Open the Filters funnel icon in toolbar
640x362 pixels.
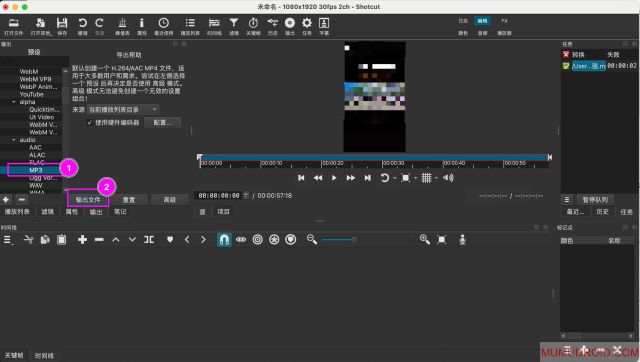coord(233,23)
